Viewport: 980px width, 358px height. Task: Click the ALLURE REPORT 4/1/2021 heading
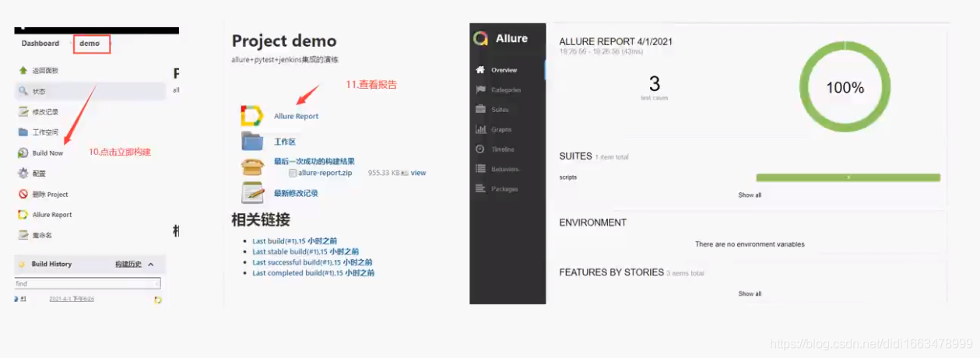pos(616,42)
